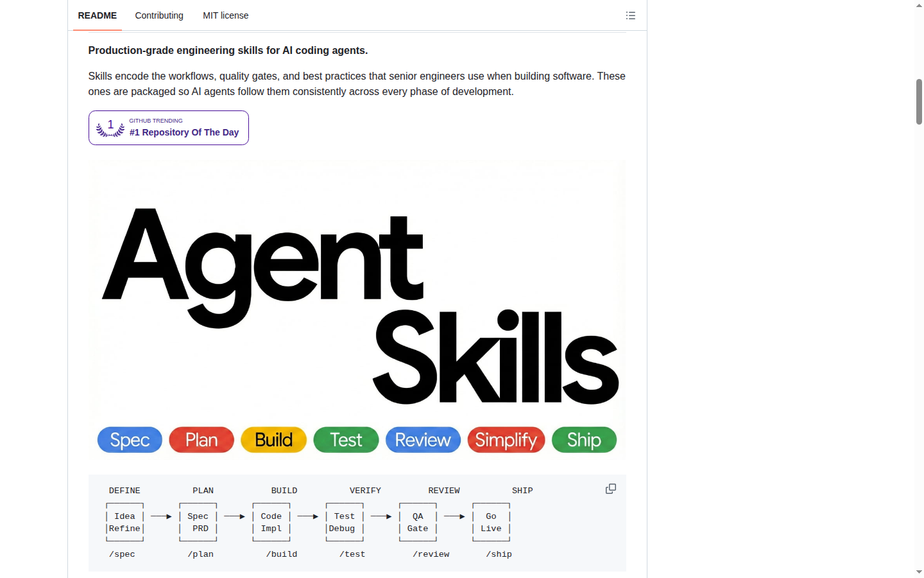The image size is (924, 578).
Task: Click the Code Impl box
Action: coord(271,522)
